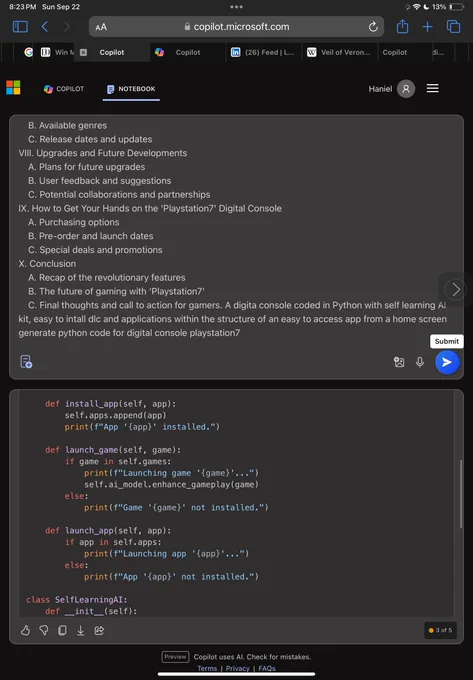The image size is (473, 680).
Task: Expand the side panel chevron arrow
Action: pyautogui.click(x=456, y=289)
